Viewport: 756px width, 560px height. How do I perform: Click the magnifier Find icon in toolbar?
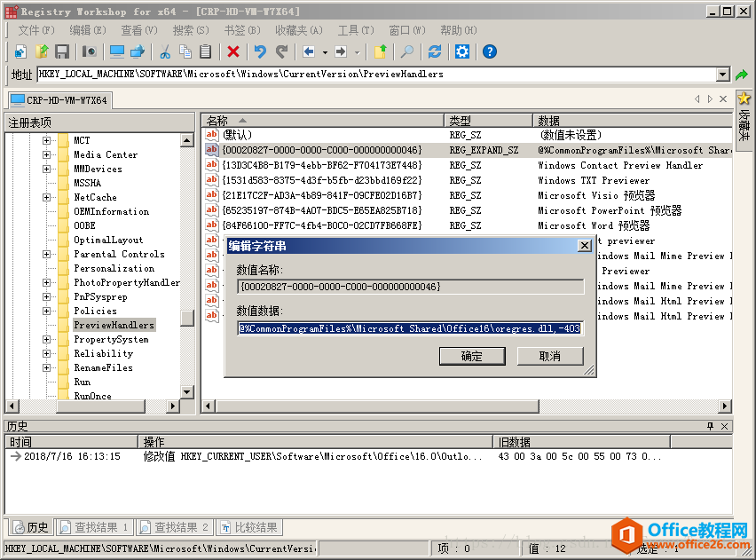coord(406,51)
